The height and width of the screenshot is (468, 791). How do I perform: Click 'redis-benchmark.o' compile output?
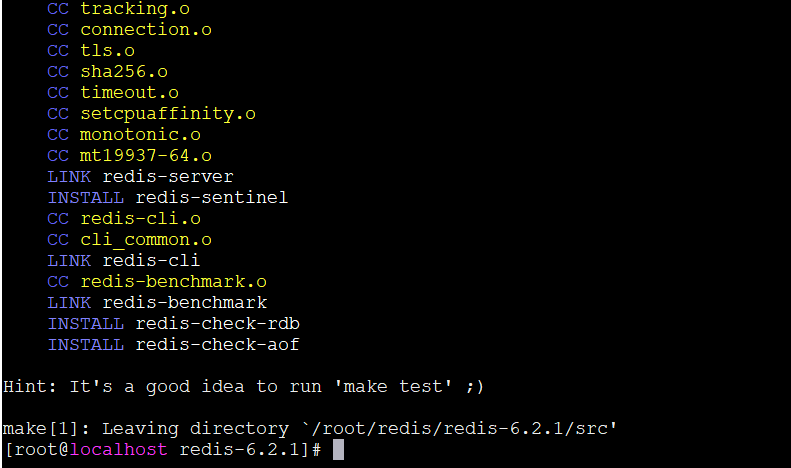[157, 281]
